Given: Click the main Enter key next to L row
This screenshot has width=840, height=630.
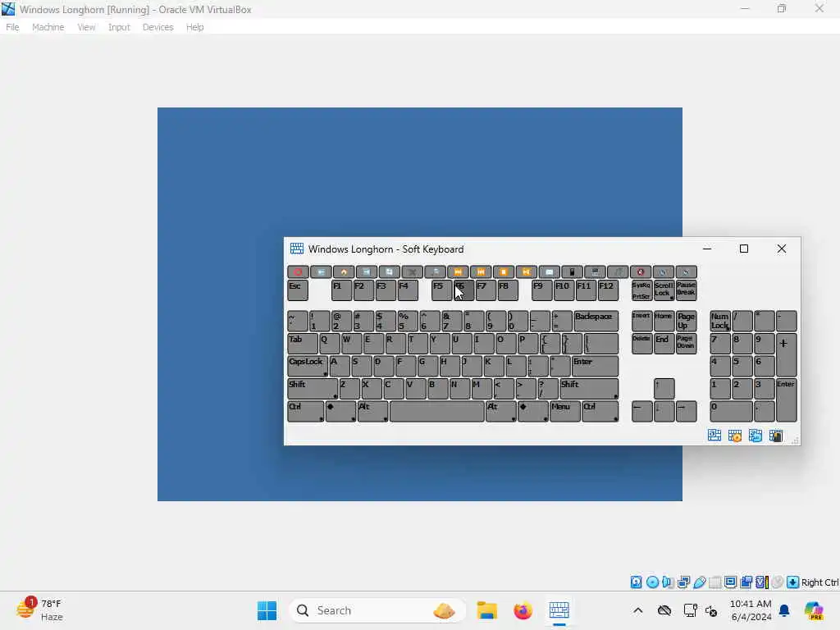Looking at the screenshot, I should pyautogui.click(x=595, y=366).
